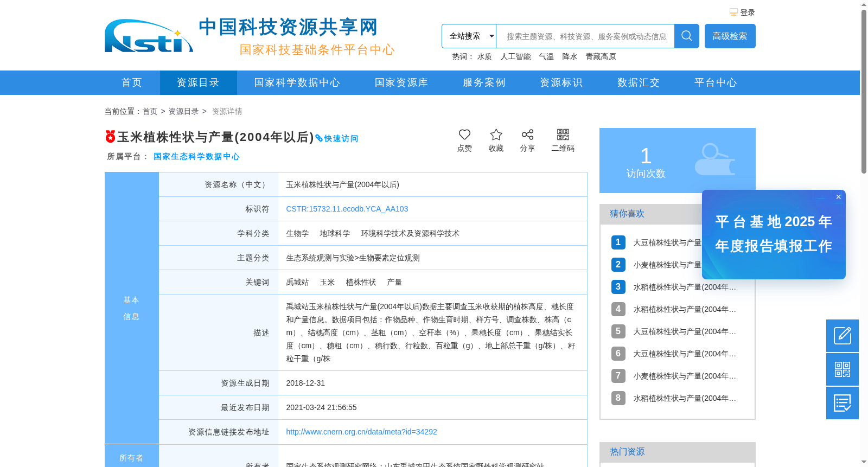
Task: Open the 资源标识 nav tab
Action: (x=561, y=82)
